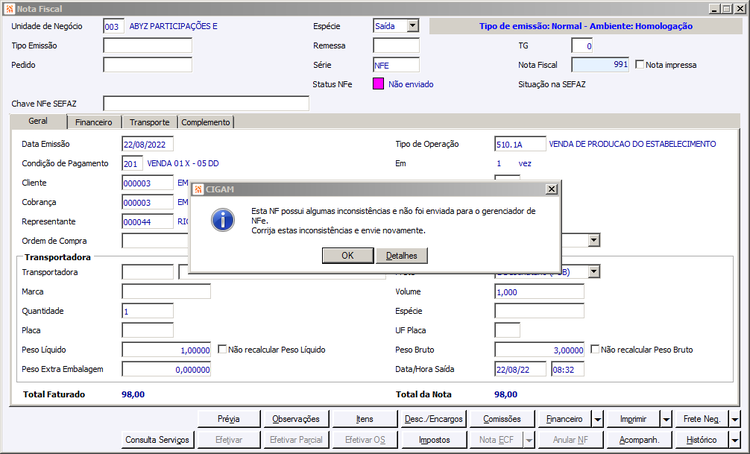Click the Nota Fiscal window title icon
750x454 pixels.
pyautogui.click(x=9, y=9)
